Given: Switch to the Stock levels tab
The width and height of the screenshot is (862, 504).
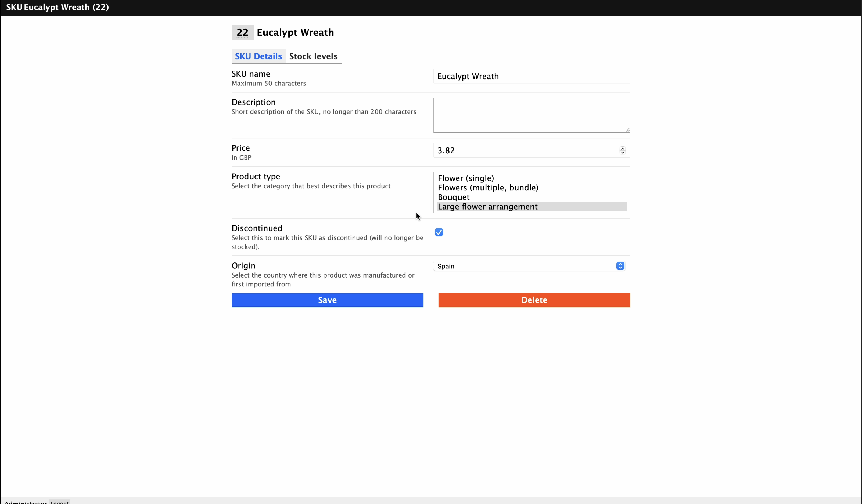Looking at the screenshot, I should 313,56.
